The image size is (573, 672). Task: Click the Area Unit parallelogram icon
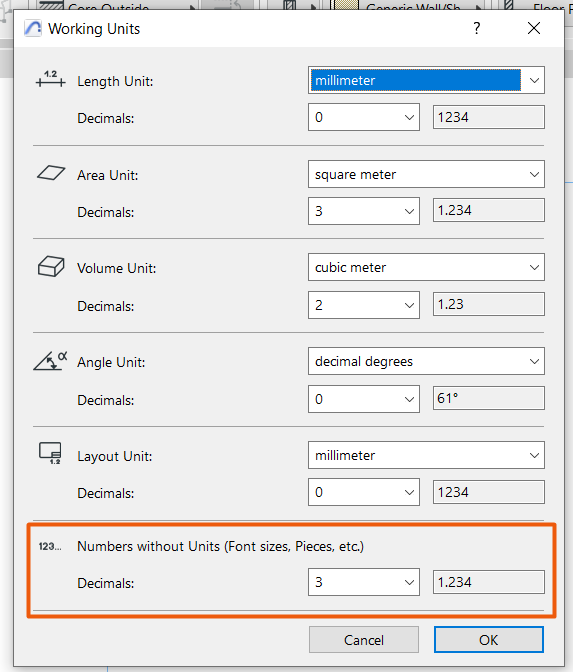pos(51,173)
